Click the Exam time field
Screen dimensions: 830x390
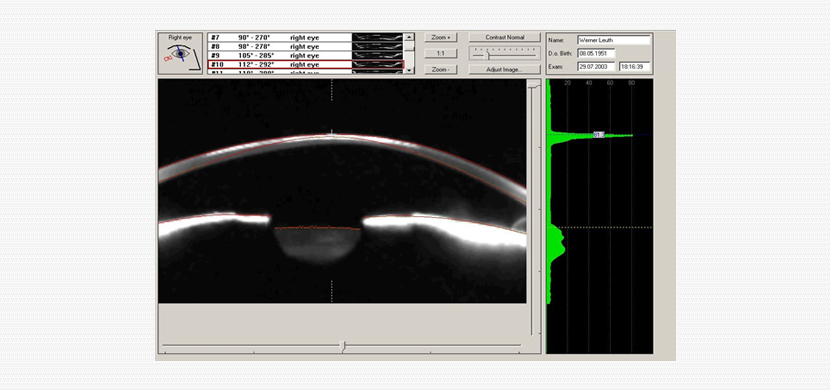point(635,67)
